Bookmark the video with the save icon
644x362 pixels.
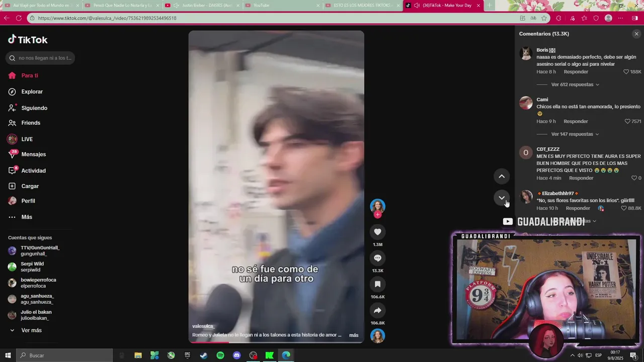point(377,284)
